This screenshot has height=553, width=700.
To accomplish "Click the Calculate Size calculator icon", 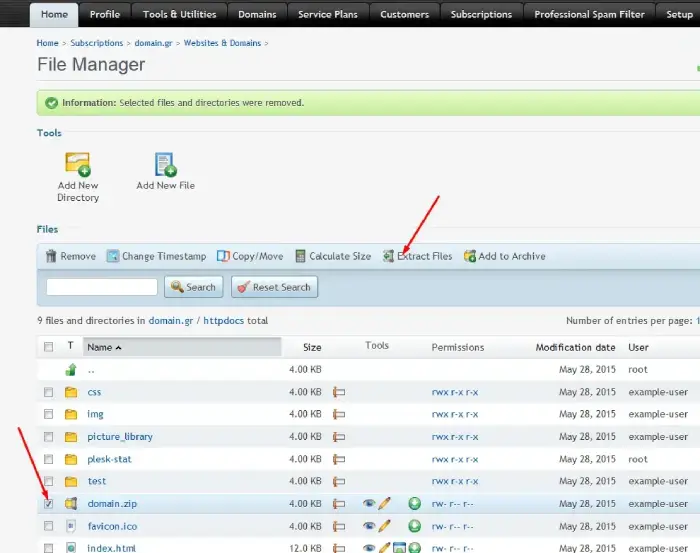I will (x=300, y=256).
